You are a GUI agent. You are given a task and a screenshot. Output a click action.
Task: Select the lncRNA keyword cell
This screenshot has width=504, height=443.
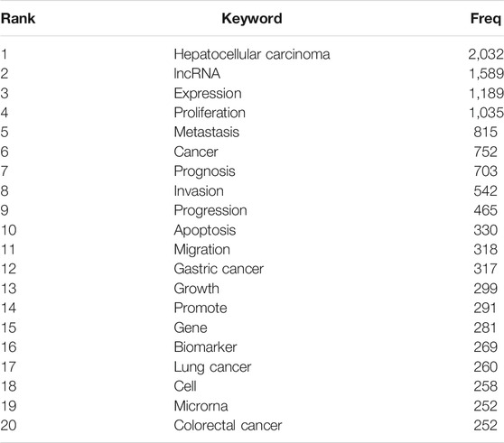(x=197, y=73)
